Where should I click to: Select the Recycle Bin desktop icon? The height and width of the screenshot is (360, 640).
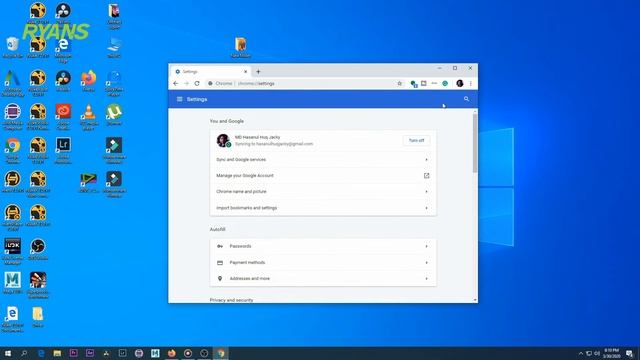(13, 47)
